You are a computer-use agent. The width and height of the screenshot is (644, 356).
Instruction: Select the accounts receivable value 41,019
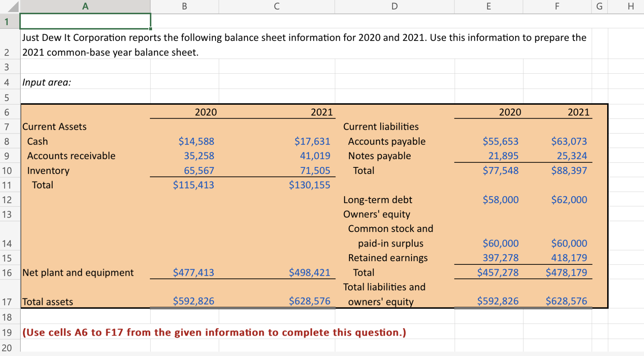[315, 156]
